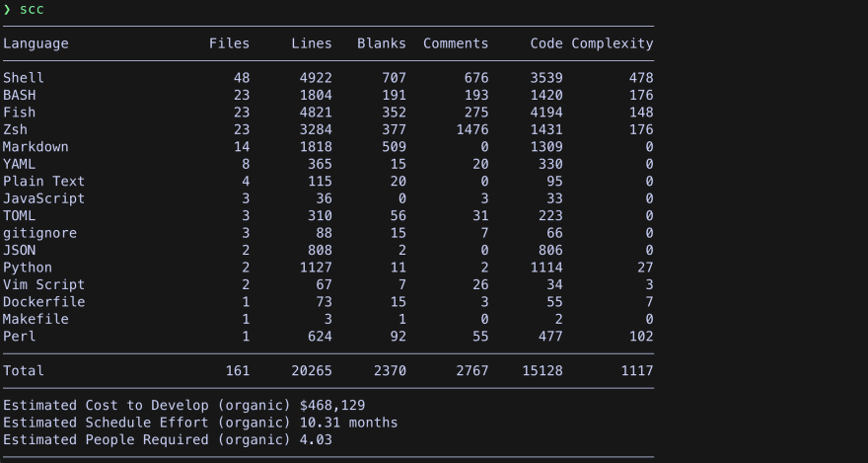868x463 pixels.
Task: Click the 'Language' column header
Action: click(x=36, y=43)
